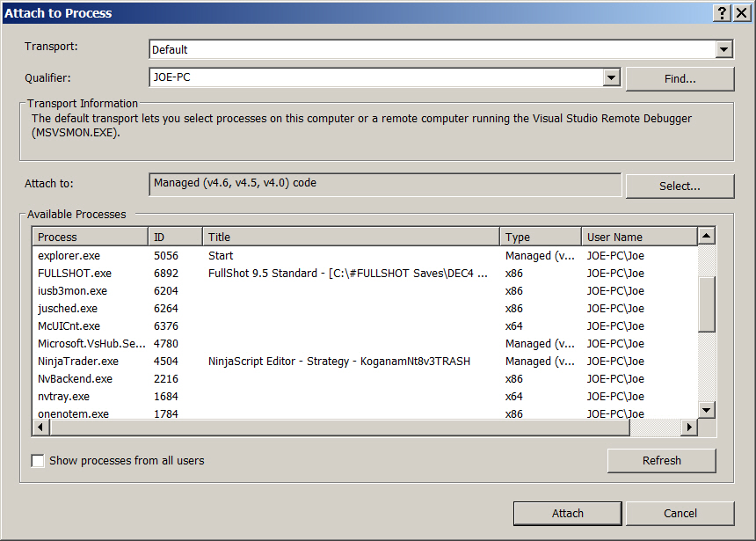756x541 pixels.
Task: Click the process list scroll down arrow
Action: [707, 410]
